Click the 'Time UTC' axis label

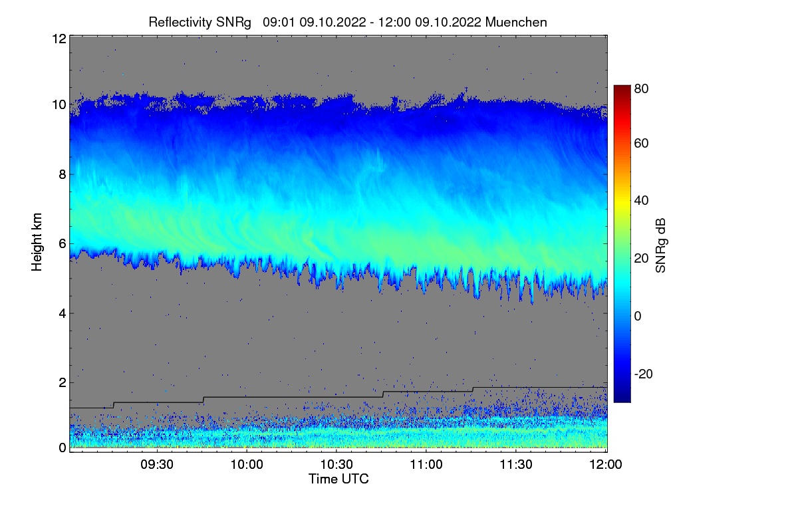click(x=338, y=479)
